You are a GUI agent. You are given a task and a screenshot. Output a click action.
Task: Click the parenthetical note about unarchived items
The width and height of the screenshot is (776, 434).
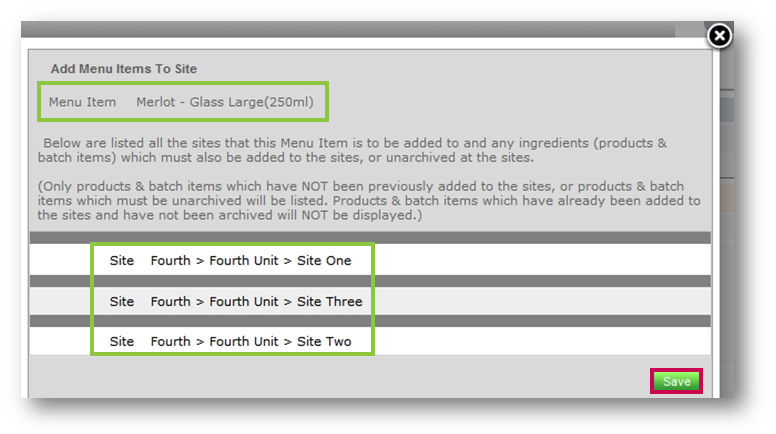pos(368,201)
